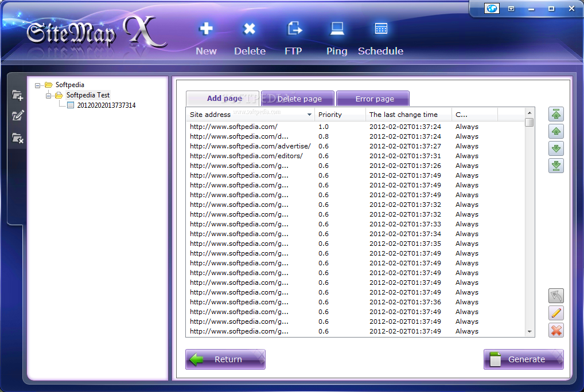Image resolution: width=584 pixels, height=392 pixels.
Task: Click timestamp 2012-02-02T01:37:33
Action: click(405, 224)
